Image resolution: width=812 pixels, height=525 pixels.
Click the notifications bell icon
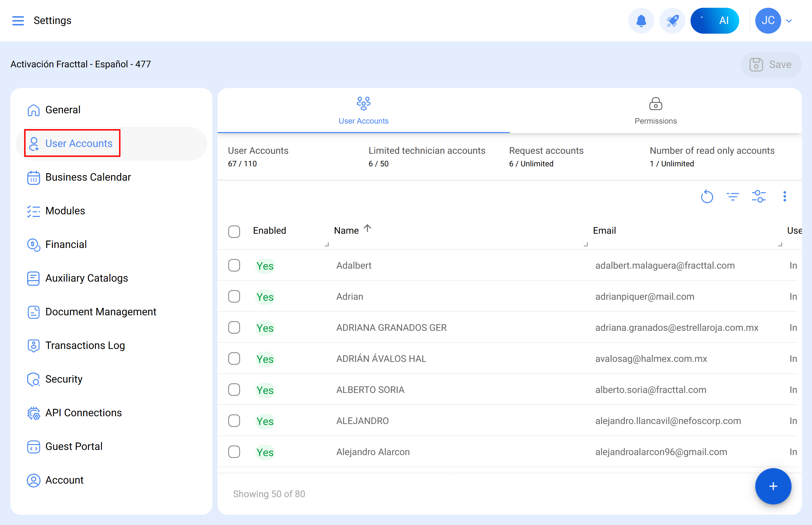641,20
